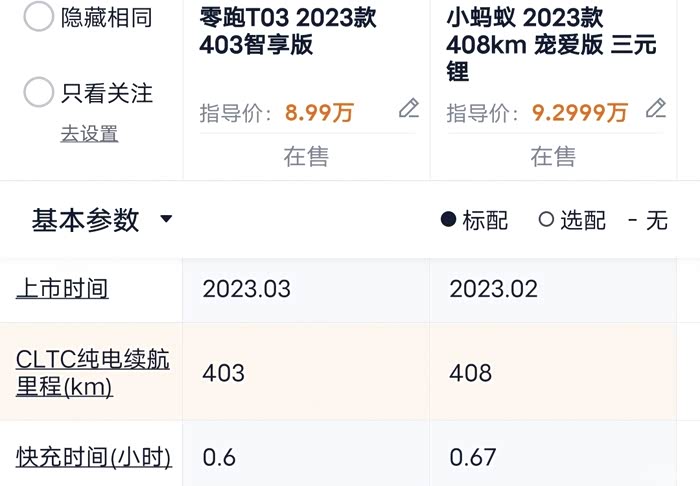Click edit pencil icon for 零跑T03 price

click(408, 109)
